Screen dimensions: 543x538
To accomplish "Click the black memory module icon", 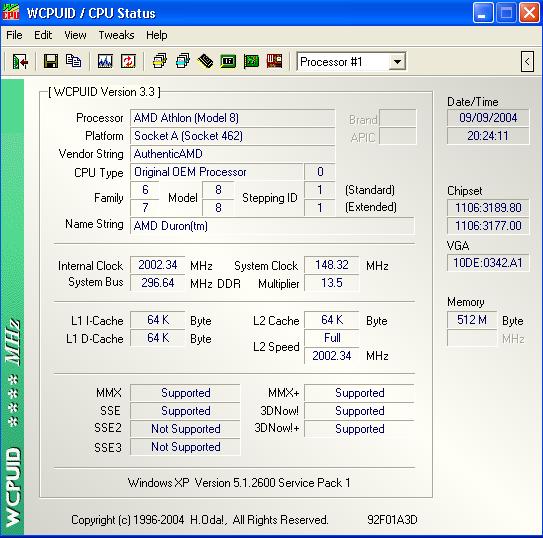I will tap(205, 61).
